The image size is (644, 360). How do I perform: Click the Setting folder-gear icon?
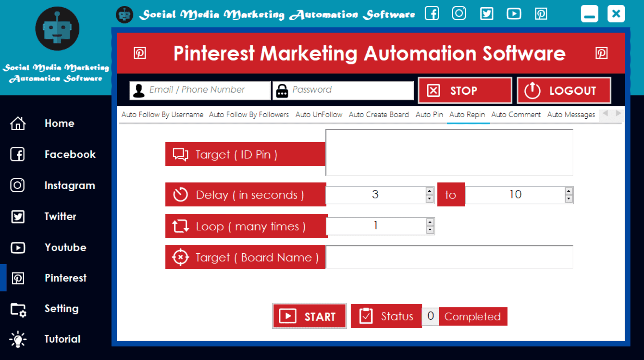(18, 310)
